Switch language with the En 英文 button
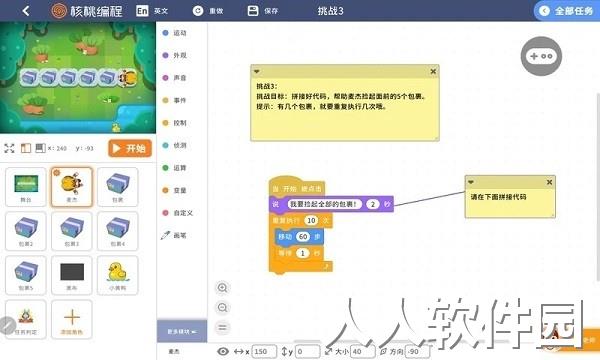 tap(152, 11)
